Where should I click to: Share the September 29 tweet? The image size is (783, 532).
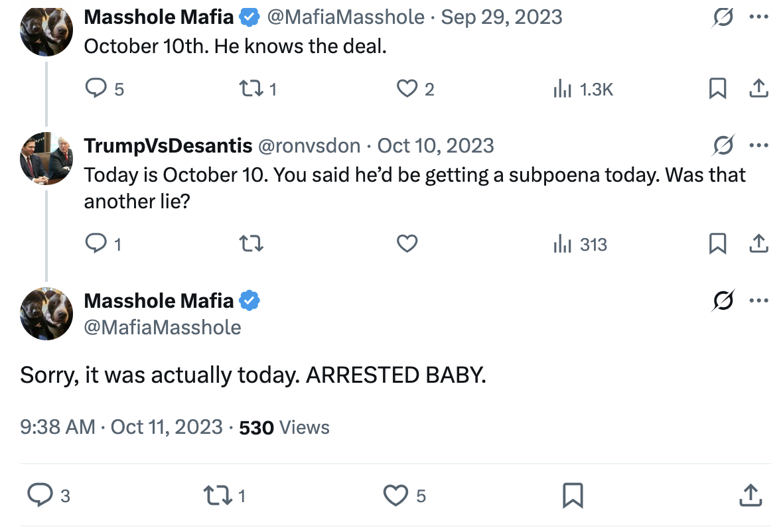tap(758, 88)
